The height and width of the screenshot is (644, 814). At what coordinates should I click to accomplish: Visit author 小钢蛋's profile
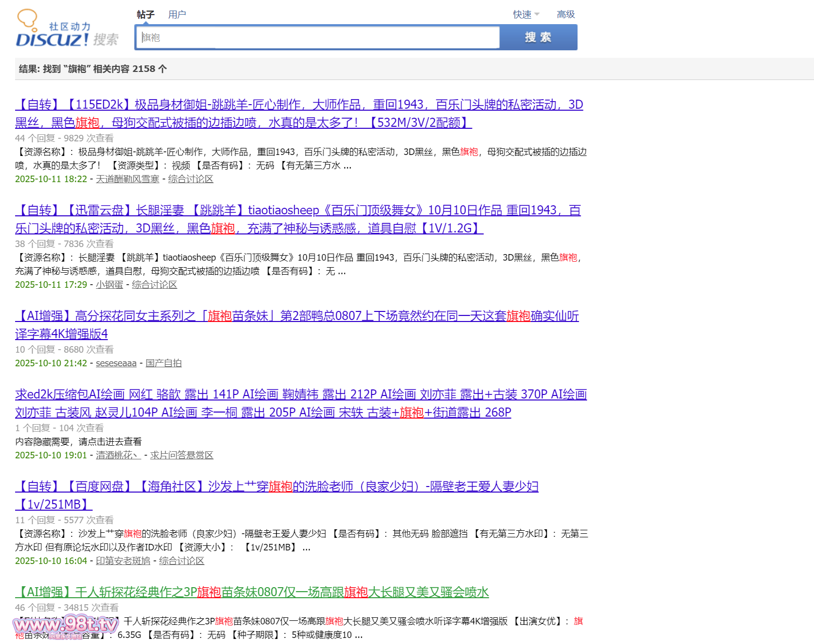109,285
